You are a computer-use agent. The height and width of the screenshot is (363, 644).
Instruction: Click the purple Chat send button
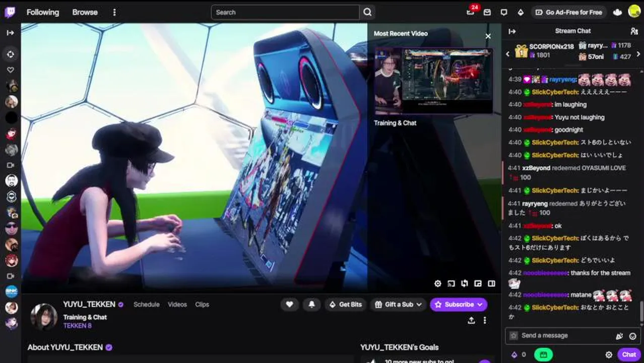click(629, 354)
